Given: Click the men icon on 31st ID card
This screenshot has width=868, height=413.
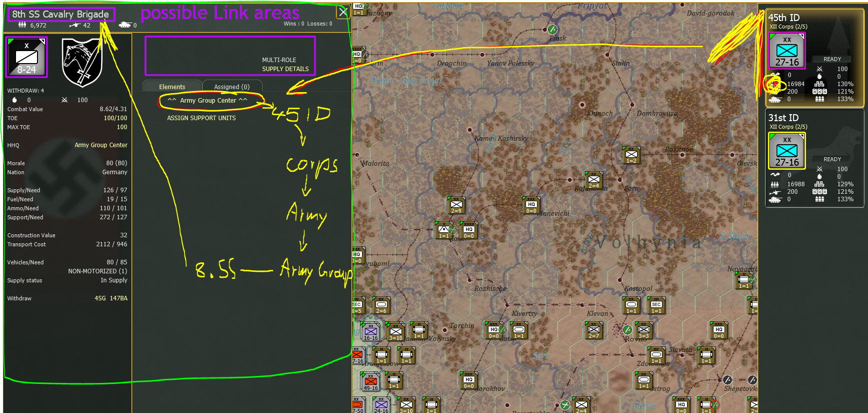Looking at the screenshot, I should tap(774, 184).
